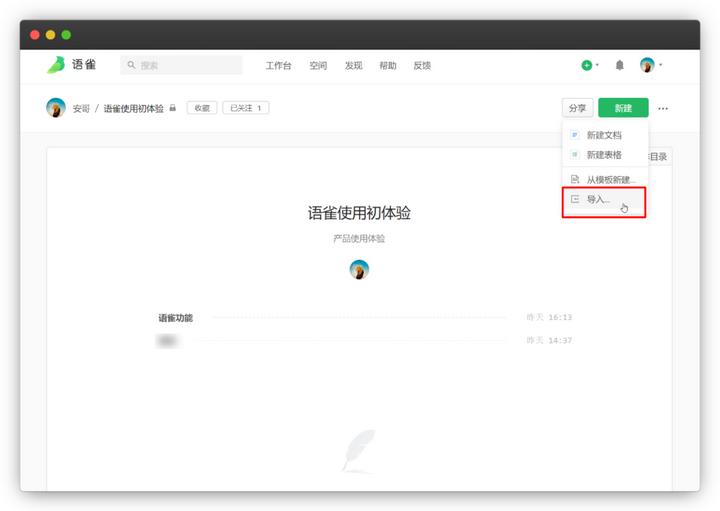Toggle the 已关注 follow button
Screen dimensions: 720x511
coord(246,108)
